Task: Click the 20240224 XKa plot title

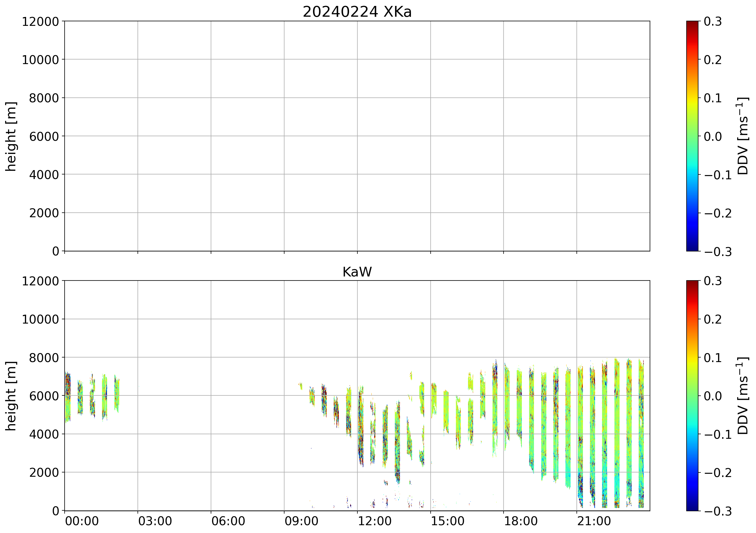Action: 357,12
